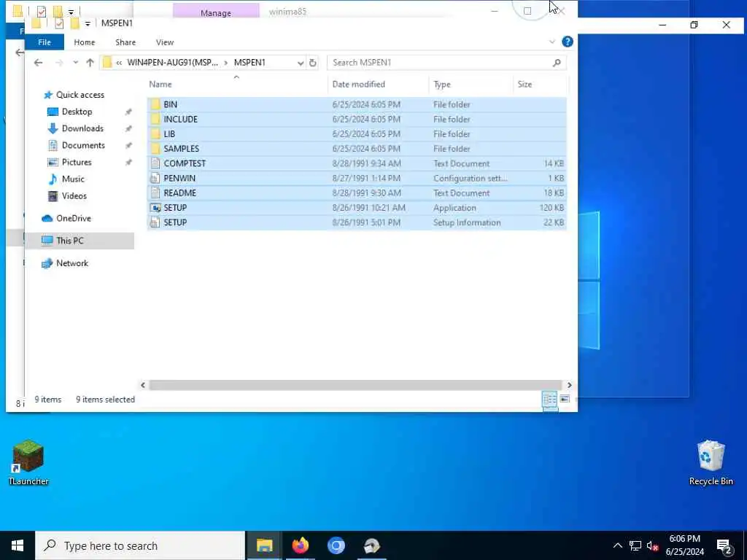Go up one folder level arrow
This screenshot has height=560, width=747.
[x=90, y=63]
